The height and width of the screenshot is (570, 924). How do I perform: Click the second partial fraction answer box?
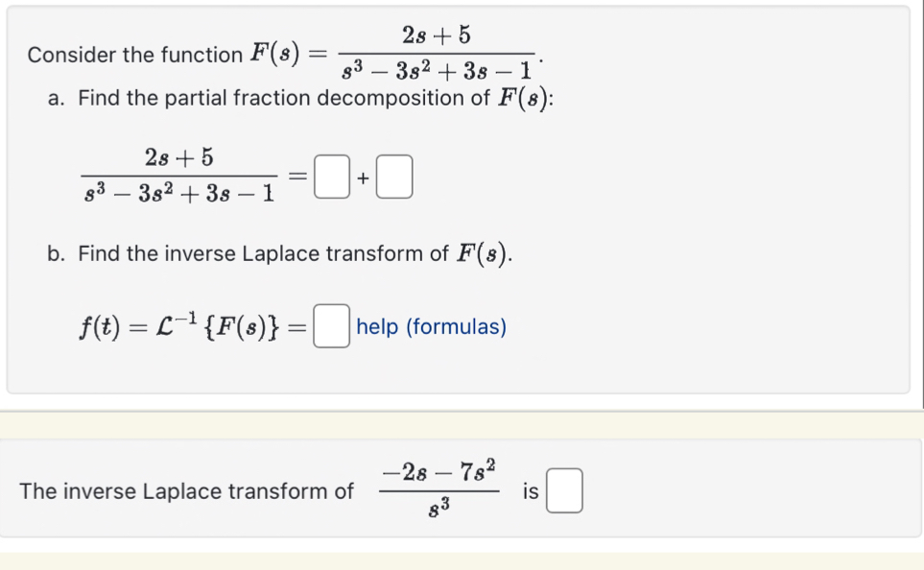coord(393,177)
